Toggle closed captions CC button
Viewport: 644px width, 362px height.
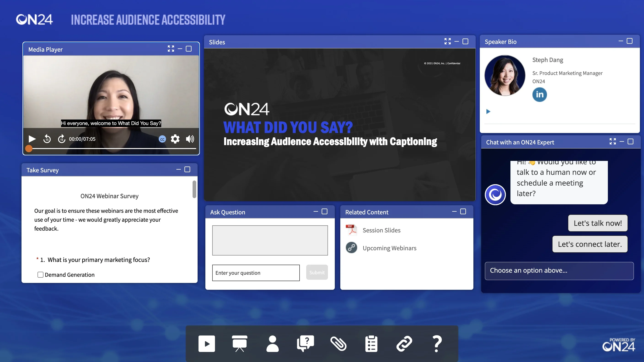pyautogui.click(x=162, y=139)
